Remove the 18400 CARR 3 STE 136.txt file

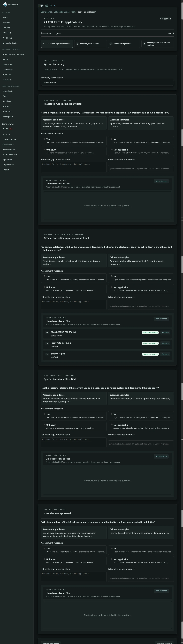pos(165,333)
